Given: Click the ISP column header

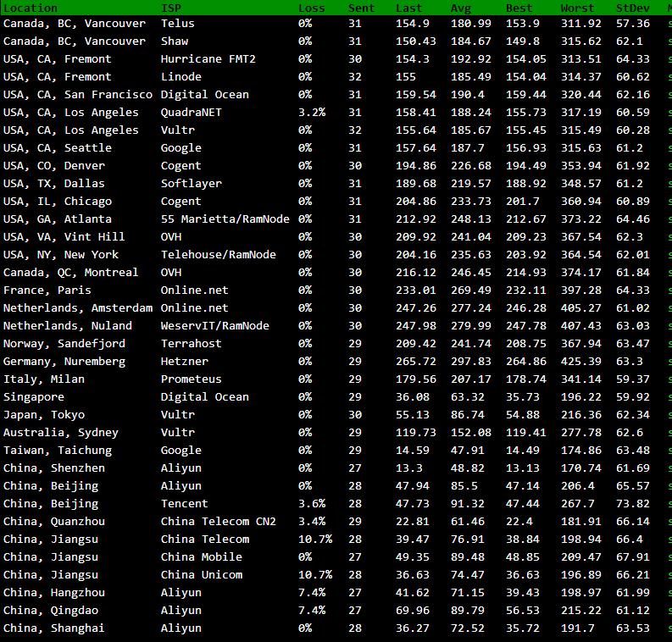Looking at the screenshot, I should 171,8.
